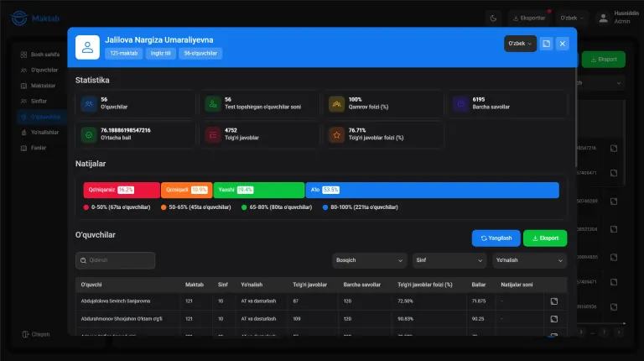Click the O'rtacha ball checkmark icon

click(89, 135)
